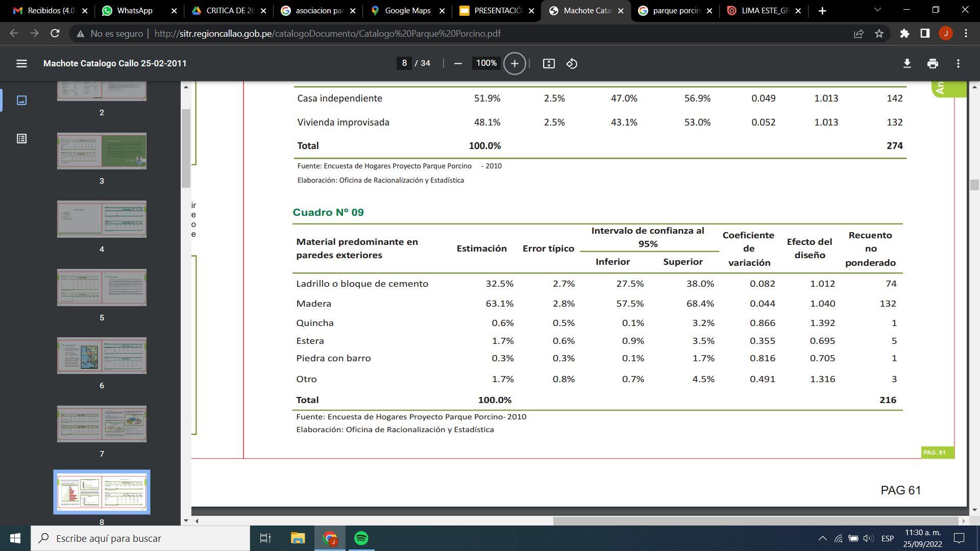Rotate the document counterclockwise
This screenshot has height=551, width=980.
click(572, 63)
